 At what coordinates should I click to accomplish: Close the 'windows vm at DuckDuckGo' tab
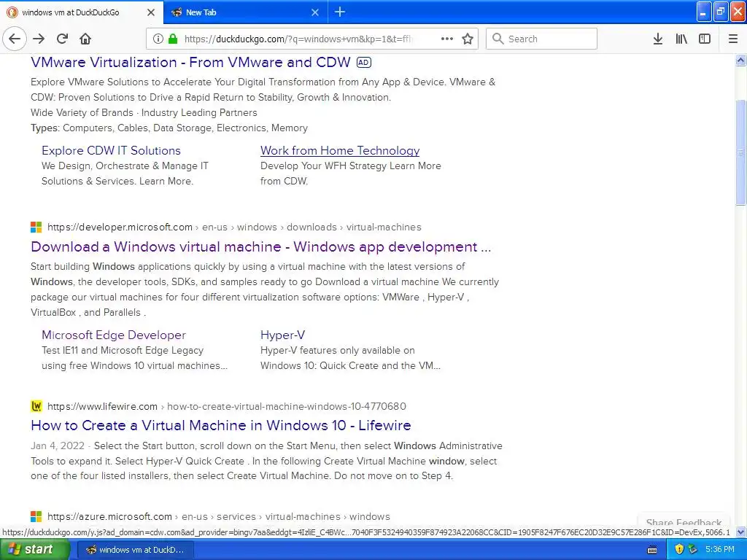[151, 12]
